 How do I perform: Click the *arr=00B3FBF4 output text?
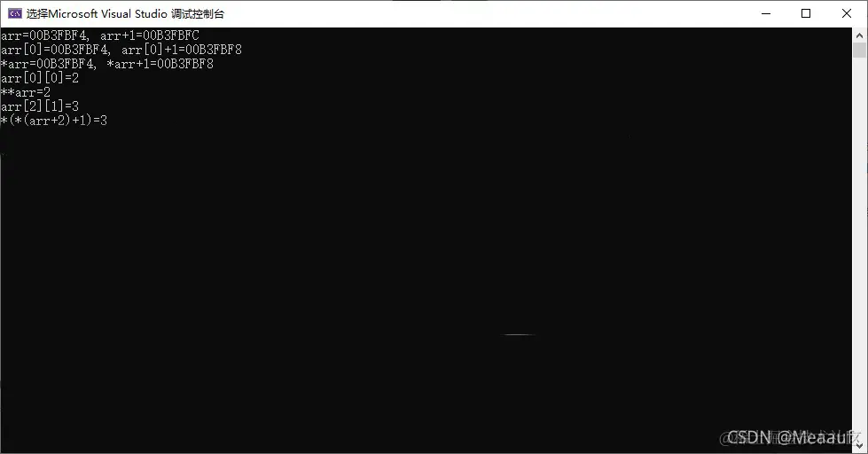(48, 64)
